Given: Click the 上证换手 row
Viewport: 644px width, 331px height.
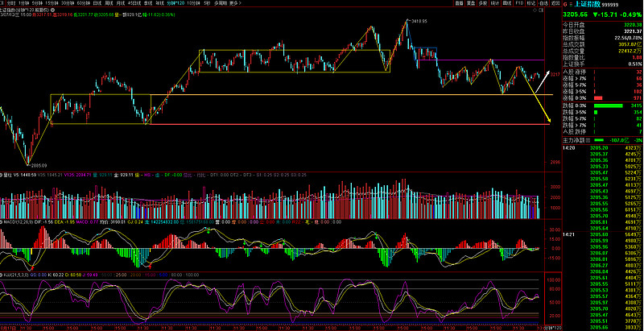Looking at the screenshot, I should [x=602, y=64].
